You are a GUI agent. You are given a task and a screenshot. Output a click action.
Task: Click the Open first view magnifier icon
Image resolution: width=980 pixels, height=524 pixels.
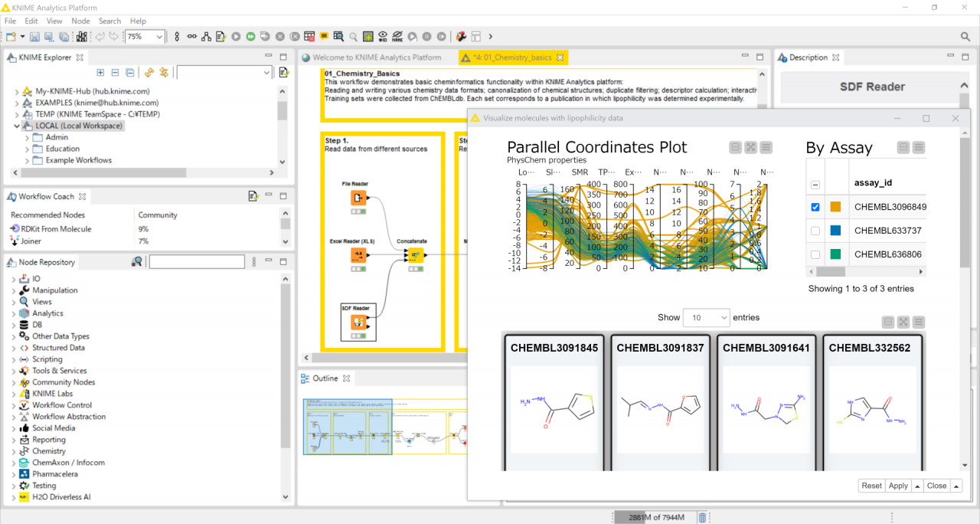point(353,36)
